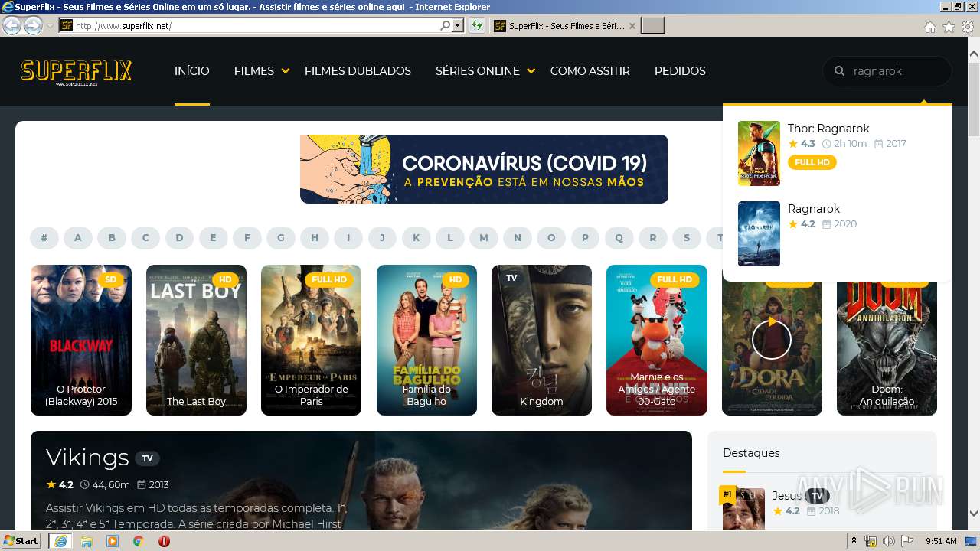Focus the ragnarok search field
Viewport: 980px width, 551px height.
(x=887, y=71)
